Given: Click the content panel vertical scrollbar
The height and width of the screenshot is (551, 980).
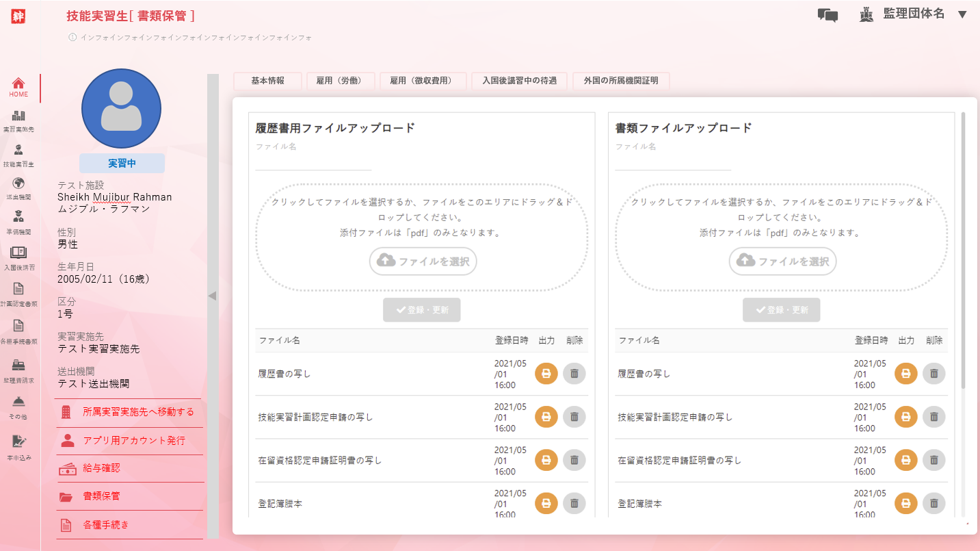Looking at the screenshot, I should 964,250.
